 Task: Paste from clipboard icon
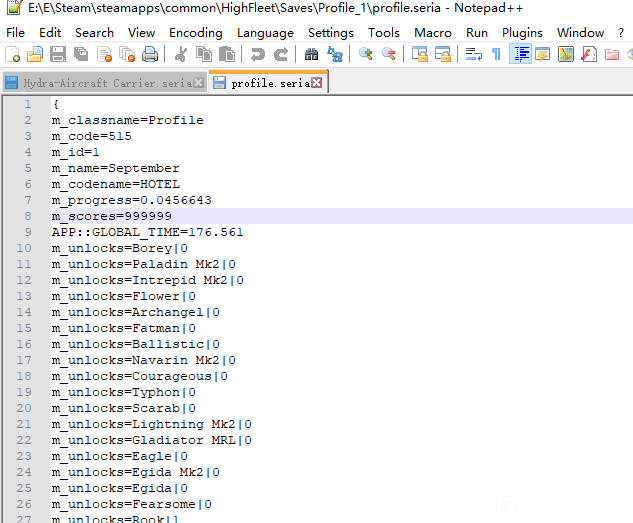click(x=226, y=54)
